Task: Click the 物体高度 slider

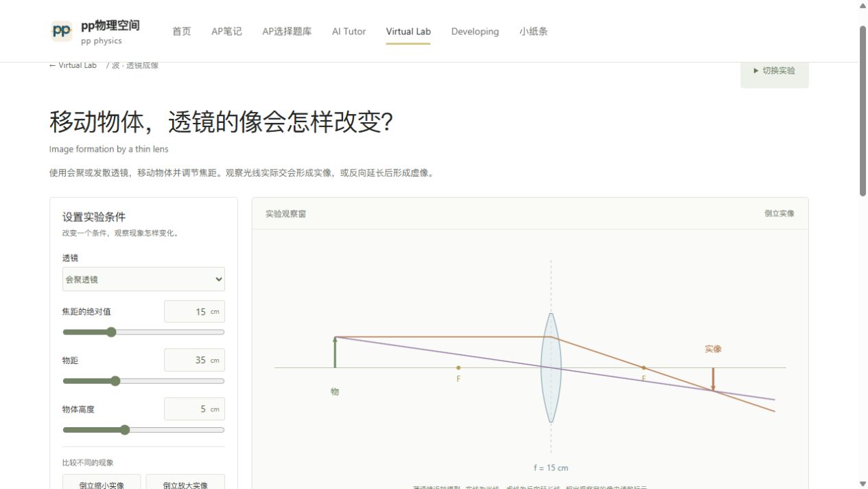Action: [143, 430]
